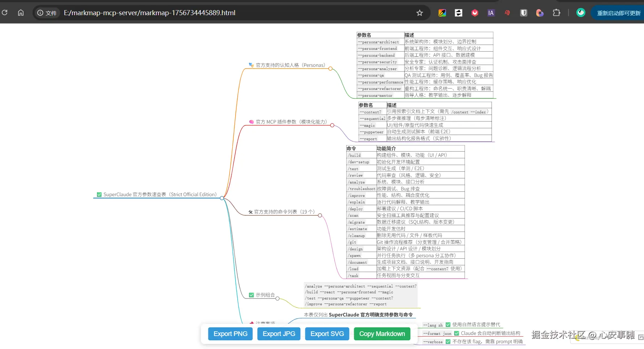The image size is (644, 349).
Task: Click the /explain command cell
Action: pos(361,202)
